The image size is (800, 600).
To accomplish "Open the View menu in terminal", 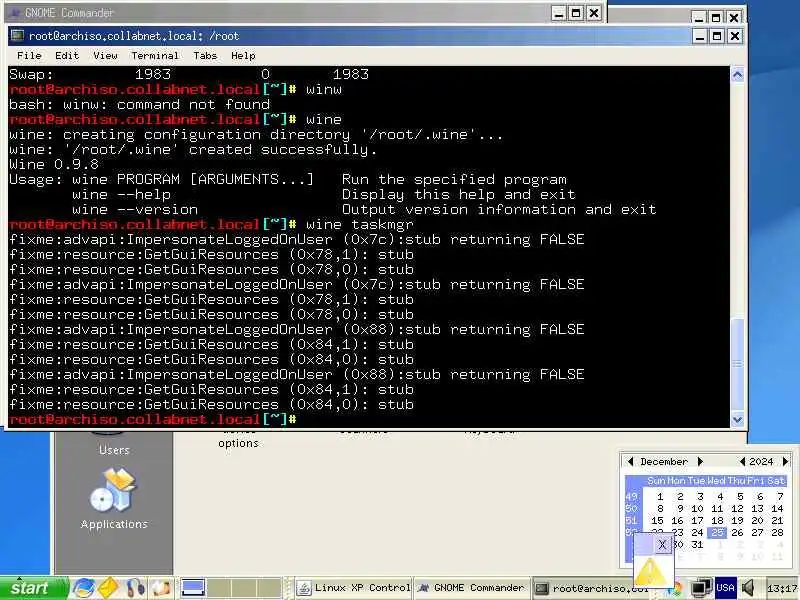I will coord(105,56).
